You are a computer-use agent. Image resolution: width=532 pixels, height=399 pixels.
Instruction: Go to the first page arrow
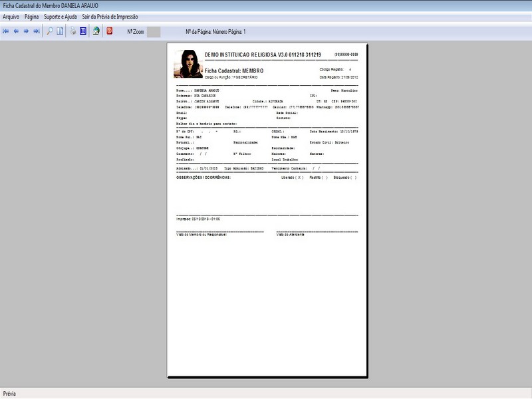6,31
